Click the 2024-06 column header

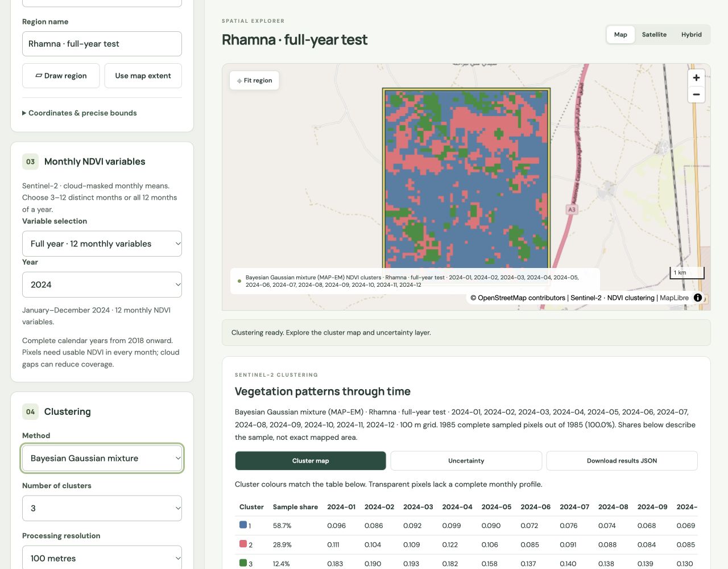536,507
